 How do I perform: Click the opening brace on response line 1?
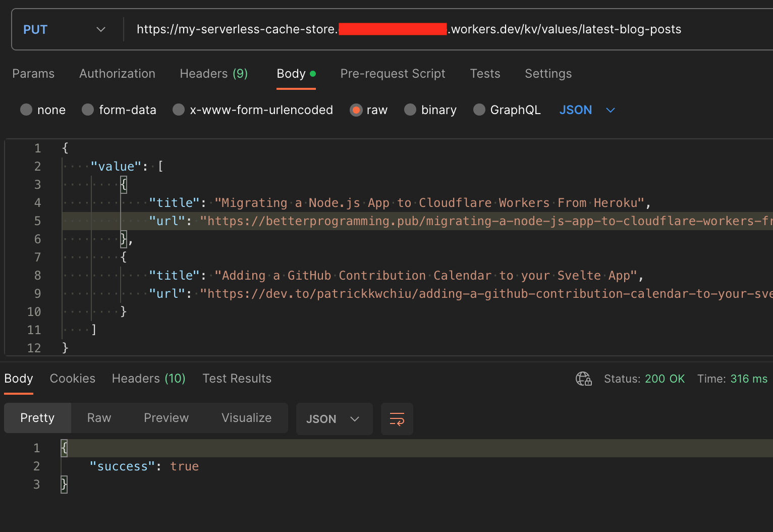coord(64,448)
